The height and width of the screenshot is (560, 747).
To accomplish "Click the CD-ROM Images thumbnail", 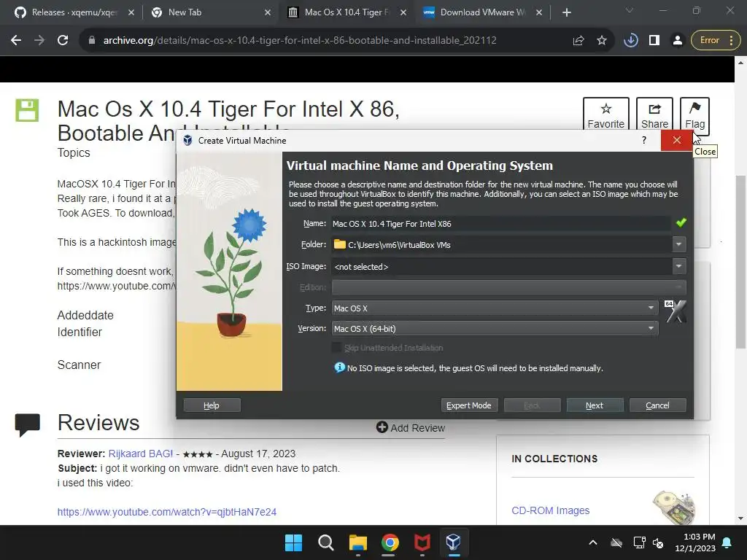I will (x=673, y=507).
